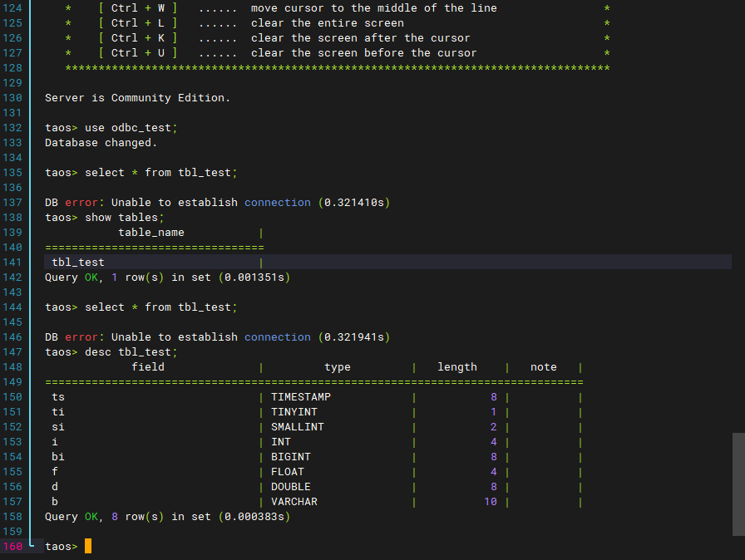Click the 'type' column header
745x560 pixels.
point(338,367)
